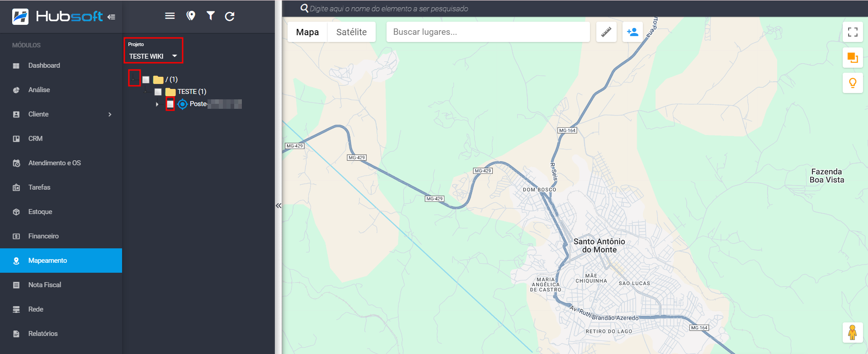The image size is (868, 354).
Task: Click the Hubsoft logo icon
Action: point(20,17)
